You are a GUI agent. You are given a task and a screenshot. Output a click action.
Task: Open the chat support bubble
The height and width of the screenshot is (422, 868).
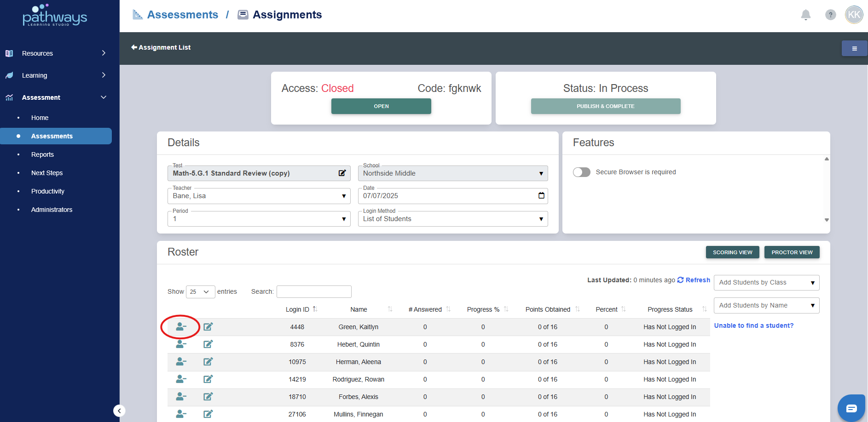[x=851, y=408]
